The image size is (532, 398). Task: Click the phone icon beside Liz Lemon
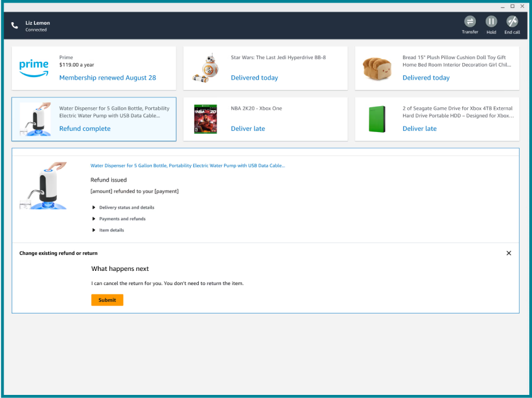(x=15, y=26)
